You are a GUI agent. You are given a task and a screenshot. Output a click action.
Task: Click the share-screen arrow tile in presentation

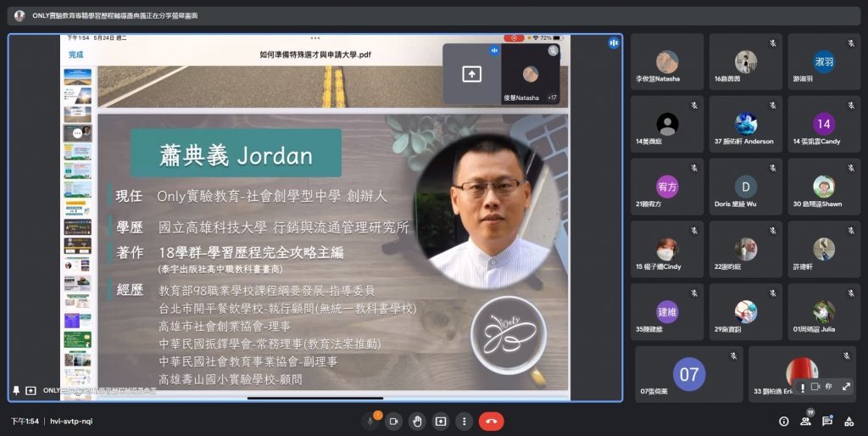click(471, 74)
